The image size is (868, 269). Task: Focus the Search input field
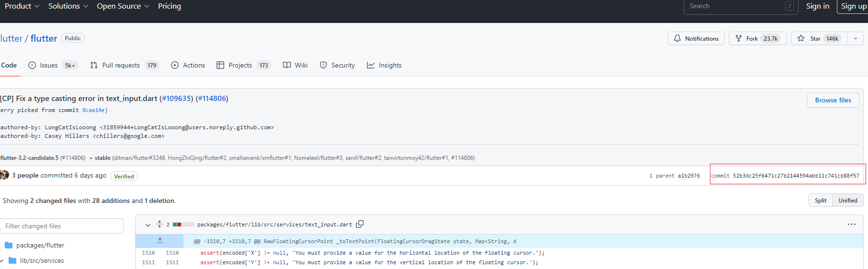coord(741,6)
